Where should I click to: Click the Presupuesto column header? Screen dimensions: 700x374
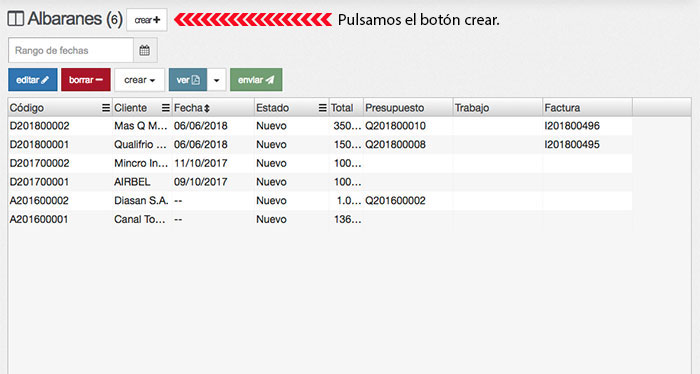click(408, 108)
